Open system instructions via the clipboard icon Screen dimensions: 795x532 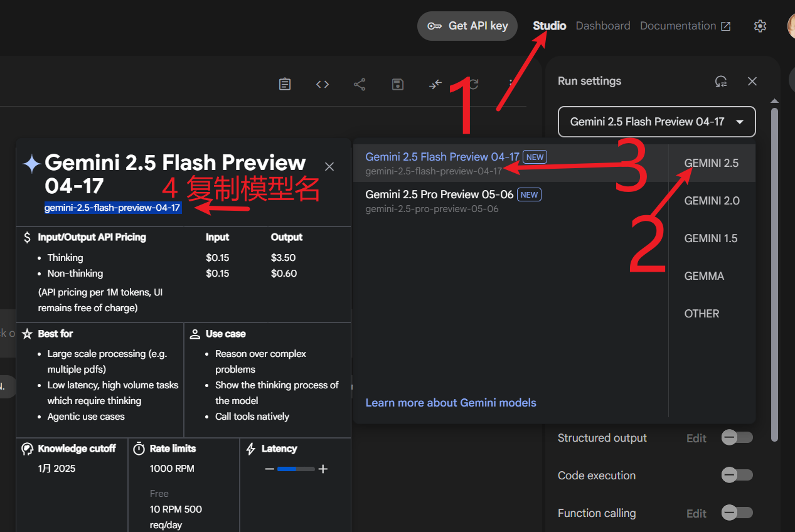click(x=285, y=84)
